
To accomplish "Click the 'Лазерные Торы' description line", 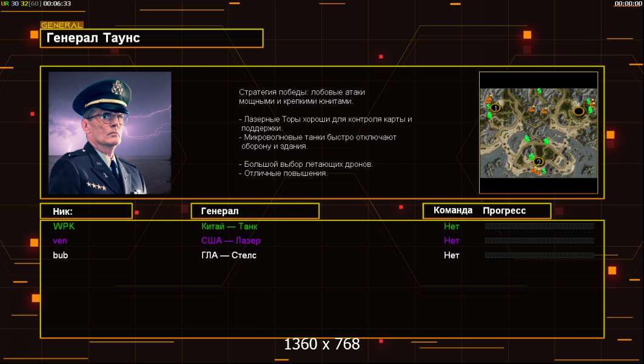I will tap(325, 123).
